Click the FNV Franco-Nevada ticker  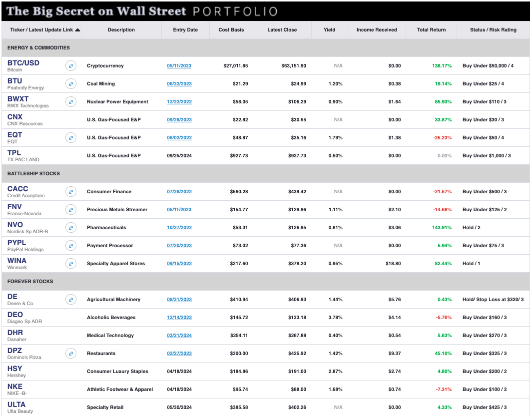click(14, 207)
